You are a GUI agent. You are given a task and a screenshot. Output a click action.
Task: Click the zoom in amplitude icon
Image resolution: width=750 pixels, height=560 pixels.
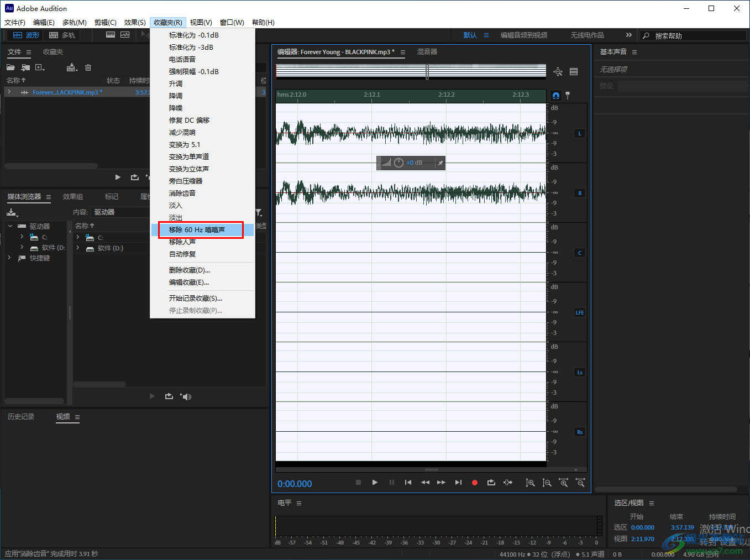coord(530,483)
